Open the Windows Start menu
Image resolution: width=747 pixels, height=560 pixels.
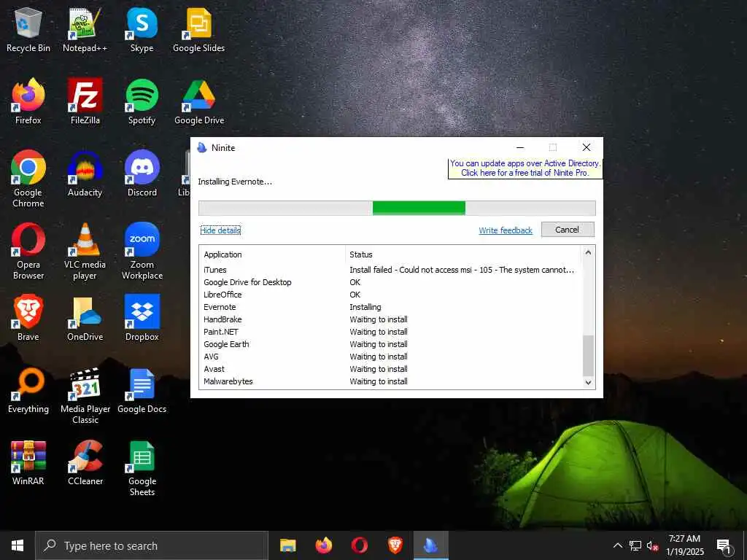click(x=18, y=545)
